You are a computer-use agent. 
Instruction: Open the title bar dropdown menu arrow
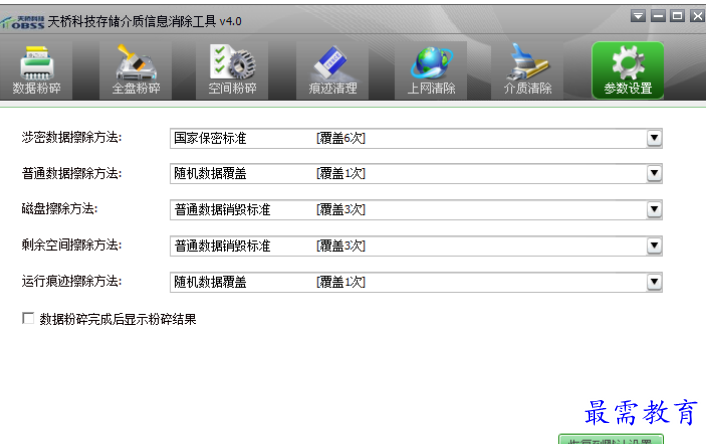coord(638,17)
